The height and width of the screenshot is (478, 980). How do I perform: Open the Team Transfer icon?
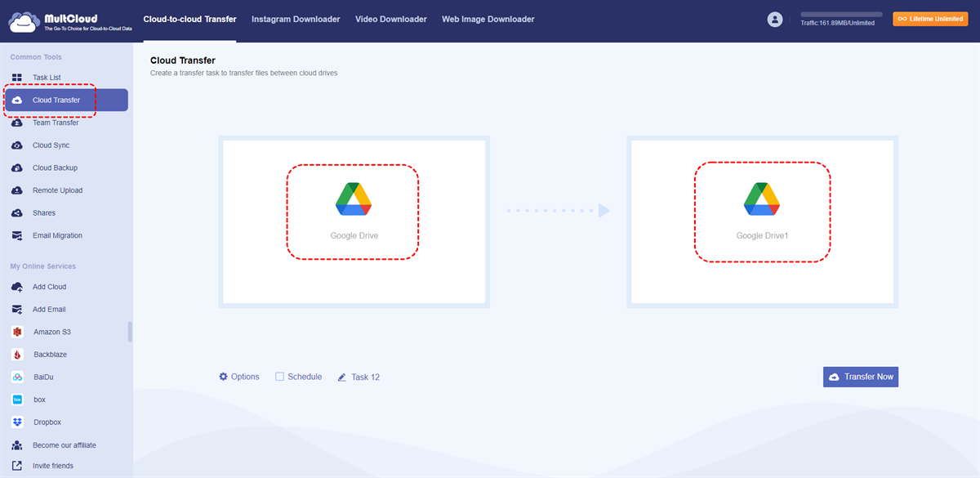pyautogui.click(x=17, y=123)
